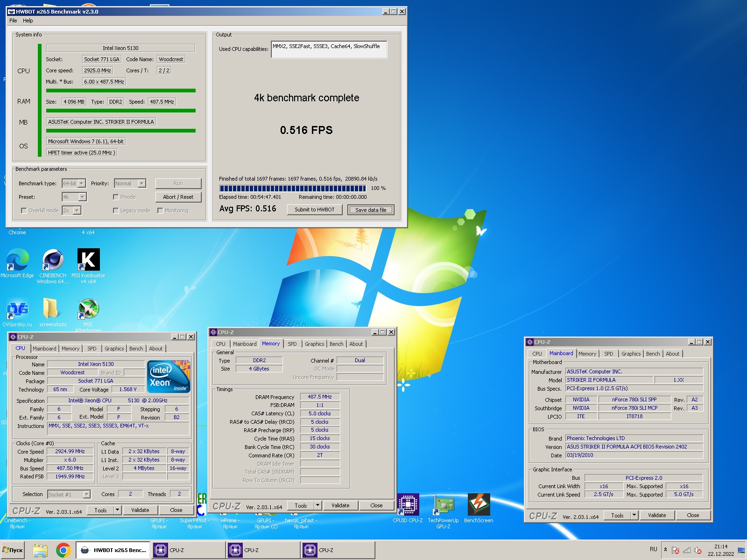747x560 pixels.
Task: Open OVGorskiy.ru desktop shortcut
Action: 17,313
